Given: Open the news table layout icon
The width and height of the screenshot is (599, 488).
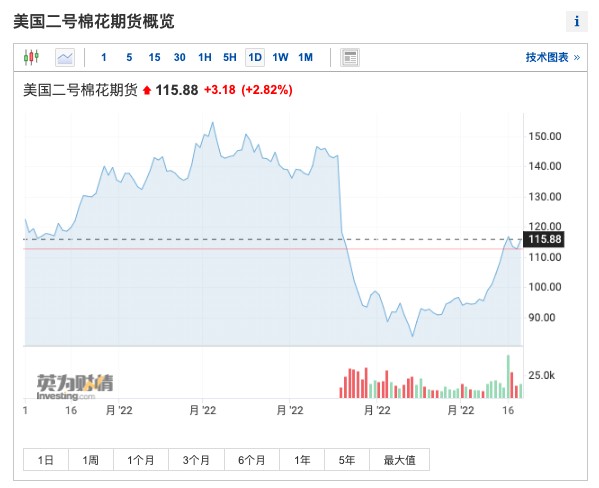Looking at the screenshot, I should click(x=350, y=57).
